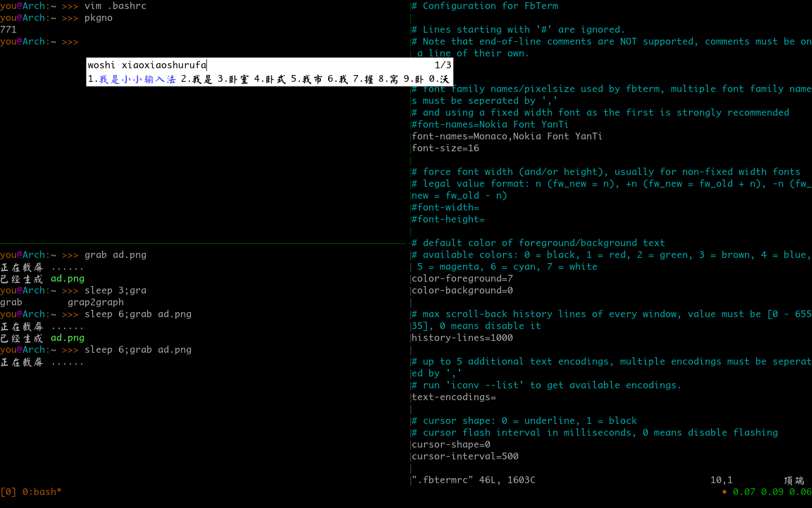Click the 'grap2graph' completion suggestion

pos(96,302)
